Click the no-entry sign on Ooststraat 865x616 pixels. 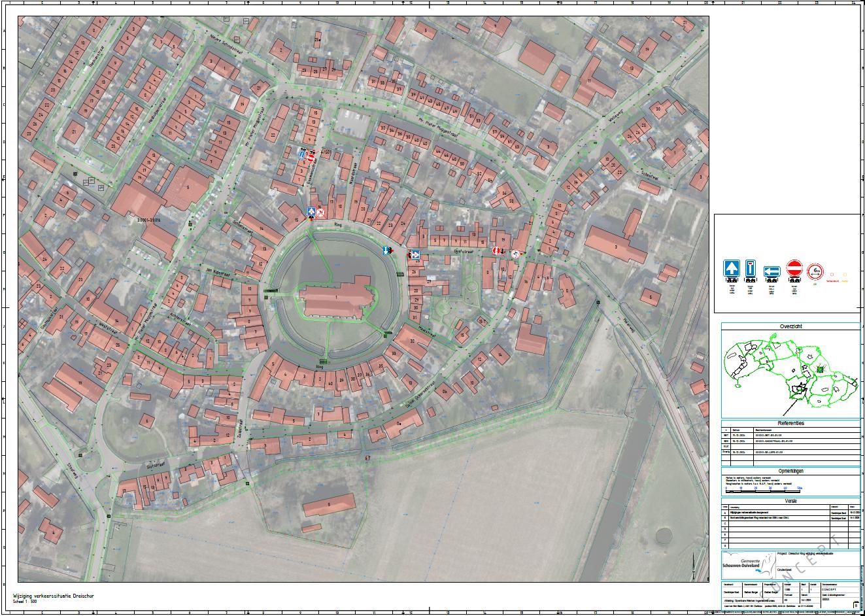pos(497,250)
